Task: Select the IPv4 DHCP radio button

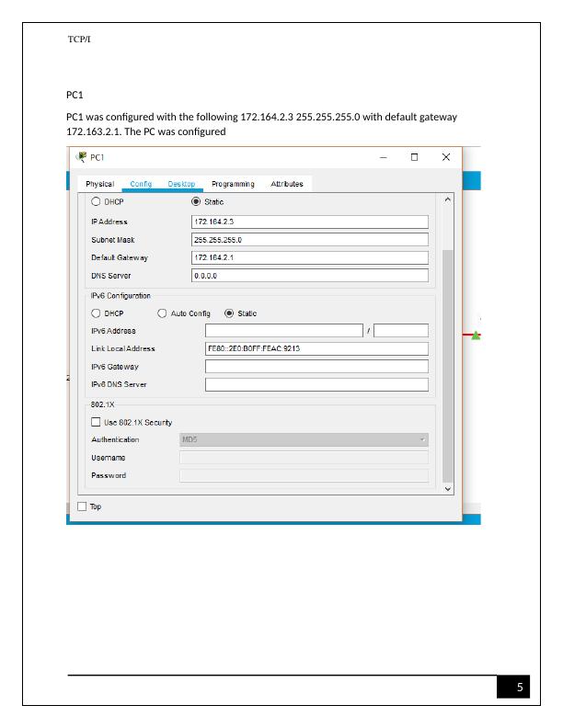Action: (x=96, y=202)
